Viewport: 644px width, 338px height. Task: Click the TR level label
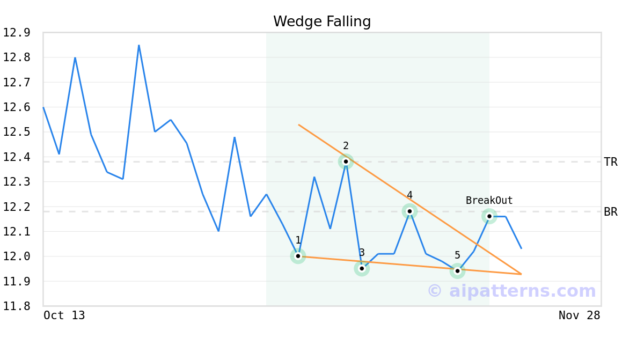pyautogui.click(x=611, y=162)
